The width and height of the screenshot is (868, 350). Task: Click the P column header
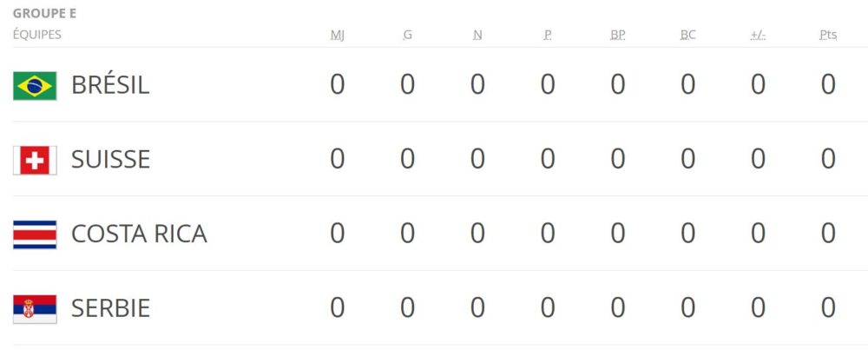pos(548,35)
